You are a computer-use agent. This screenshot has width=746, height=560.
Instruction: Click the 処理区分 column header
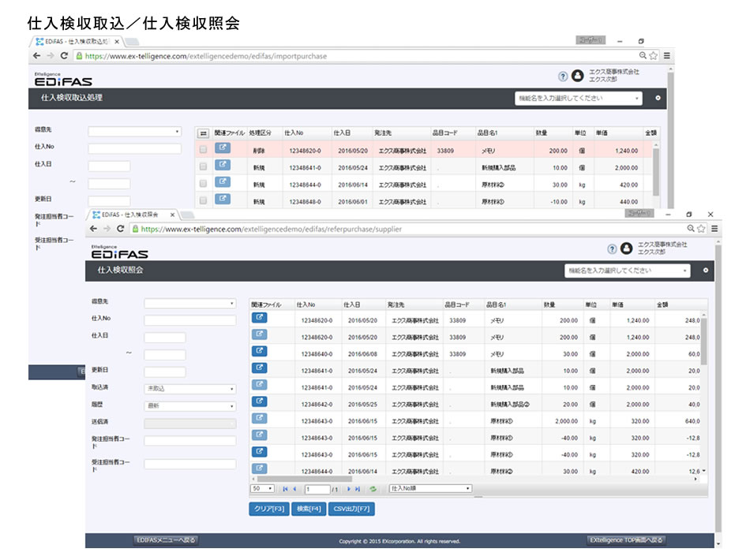pos(261,133)
